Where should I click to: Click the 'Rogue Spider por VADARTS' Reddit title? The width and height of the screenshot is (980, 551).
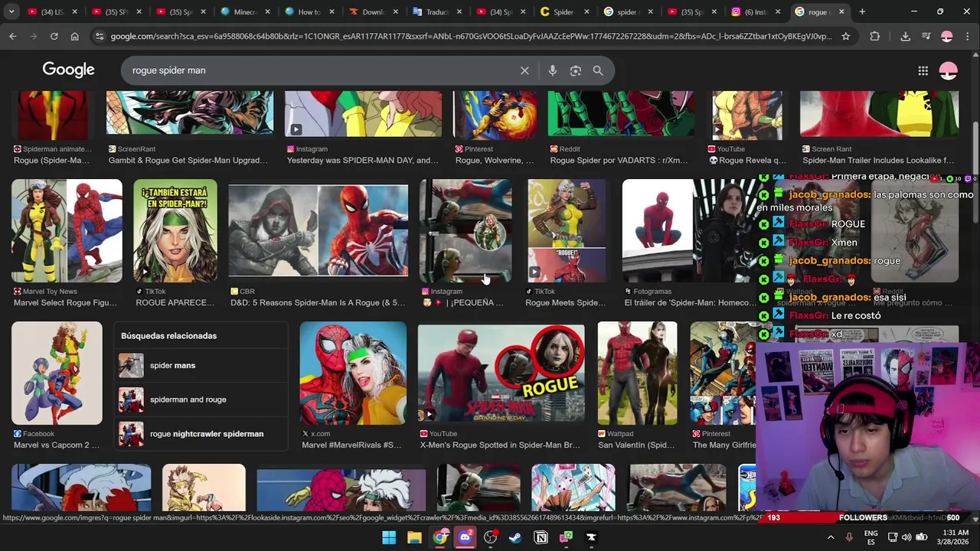tap(619, 161)
